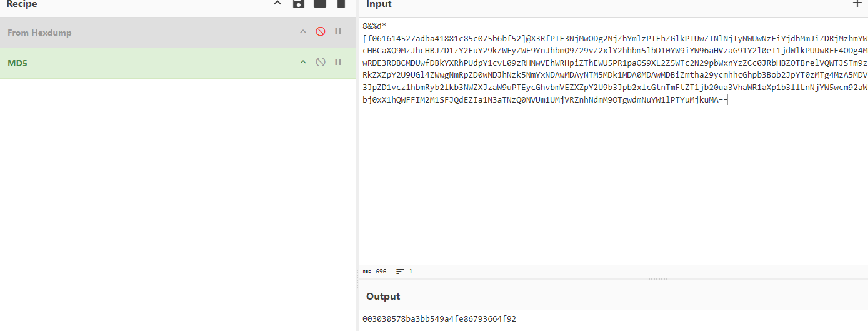Enable the disabled From Hexdump operation
This screenshot has width=868, height=331.
click(321, 31)
